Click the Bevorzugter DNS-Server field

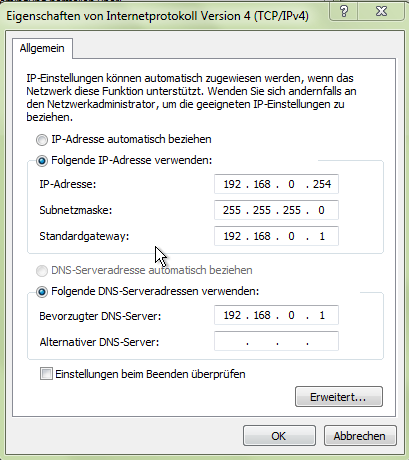pyautogui.click(x=276, y=315)
